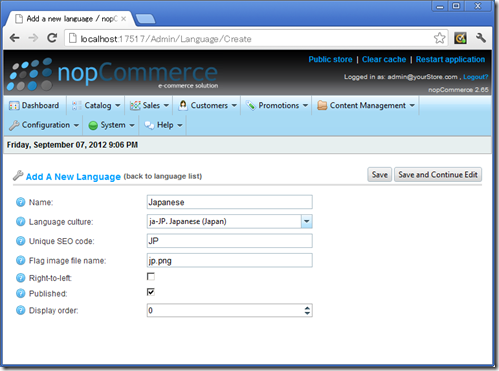Click the Flag image file name field

coord(230,260)
